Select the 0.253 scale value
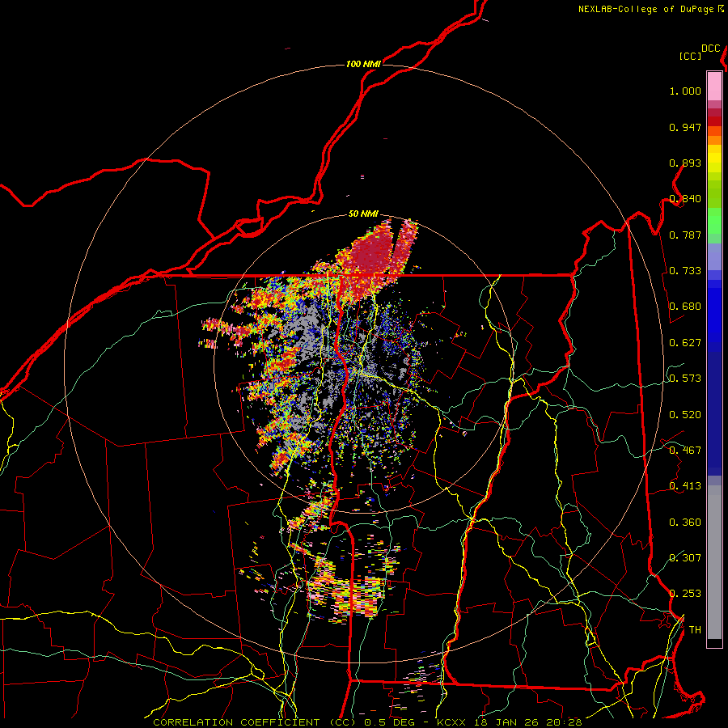The height and width of the screenshot is (728, 728). coord(685,594)
